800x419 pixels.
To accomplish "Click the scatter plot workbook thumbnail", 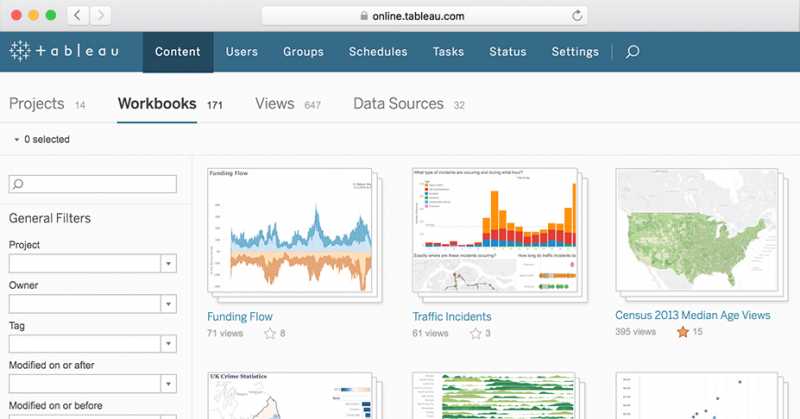I will point(697,396).
